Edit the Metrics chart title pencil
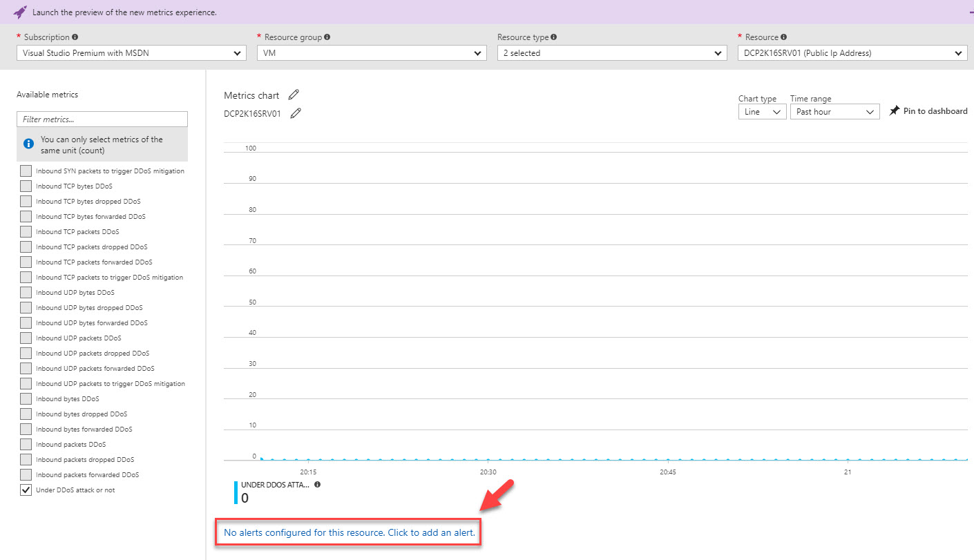The width and height of the screenshot is (974, 560). [294, 95]
